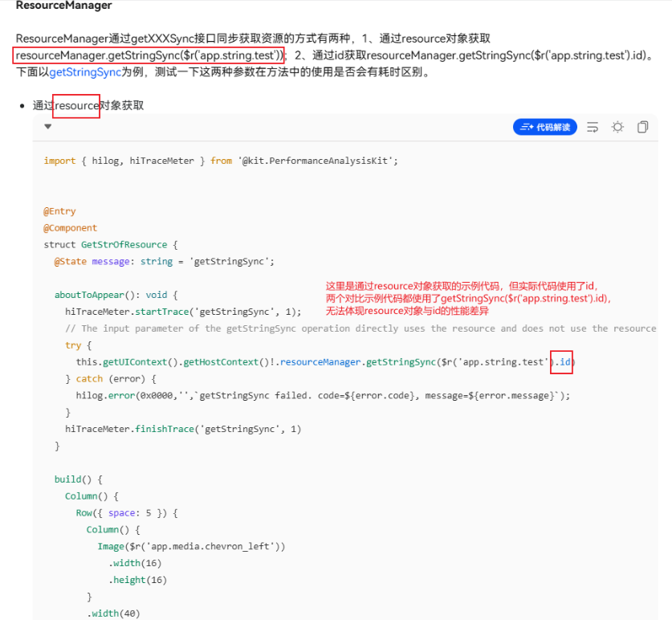The image size is (672, 620).
Task: Click the red-boxed resource word in bullet
Action: point(76,106)
